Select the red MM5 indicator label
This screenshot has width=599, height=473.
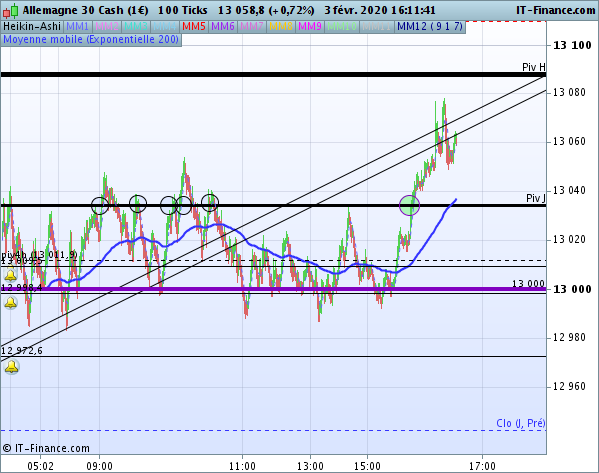[x=194, y=26]
